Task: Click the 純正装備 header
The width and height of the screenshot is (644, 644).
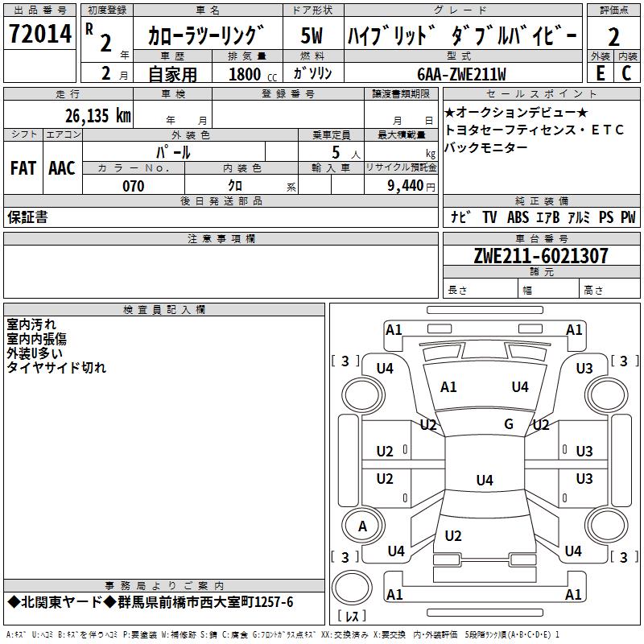Action: [541, 200]
